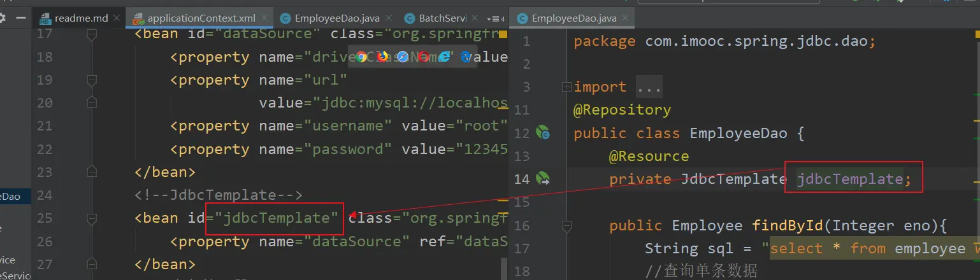
Task: Click the autowired dependency gutter icon on line 14
Action: point(543,179)
